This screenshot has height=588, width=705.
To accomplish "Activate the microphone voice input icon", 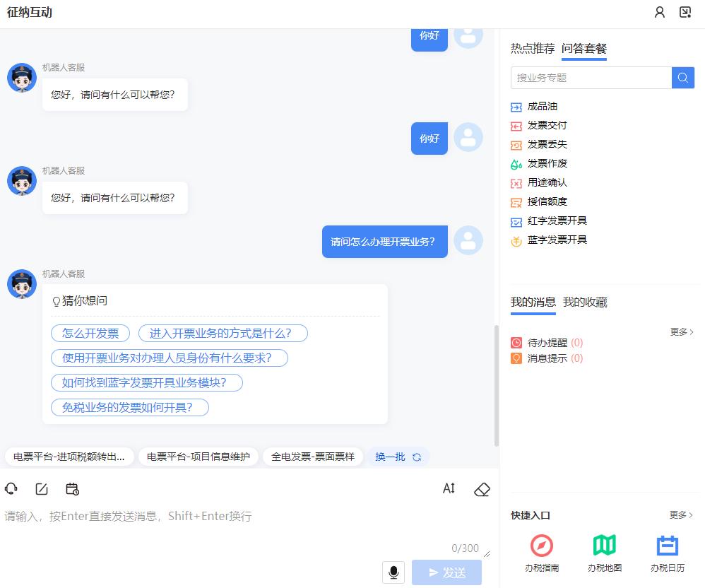I will tap(393, 572).
